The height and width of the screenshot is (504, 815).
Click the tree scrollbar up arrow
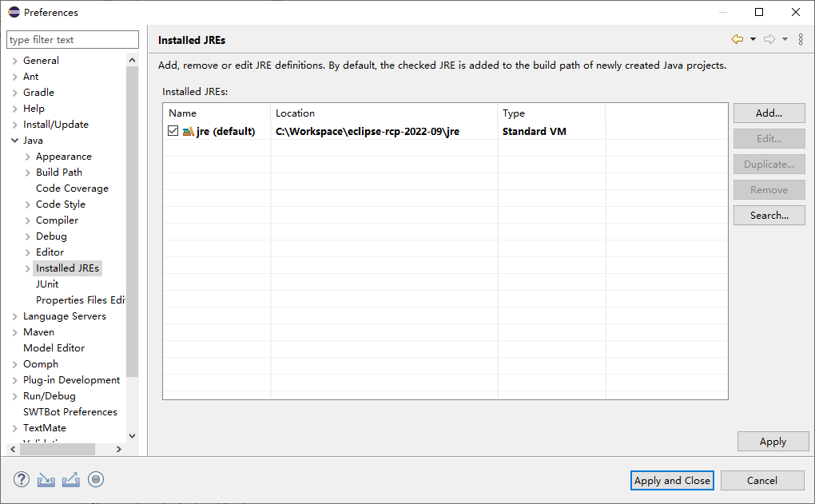[x=132, y=60]
